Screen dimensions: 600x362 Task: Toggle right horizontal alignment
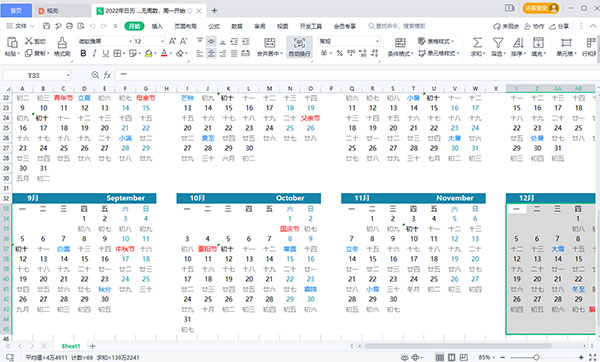tap(223, 53)
